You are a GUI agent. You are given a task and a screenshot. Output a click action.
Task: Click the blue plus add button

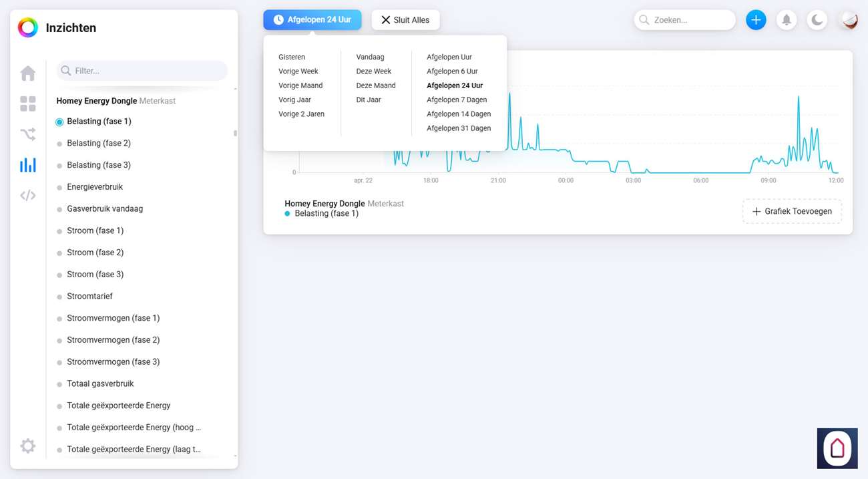756,20
